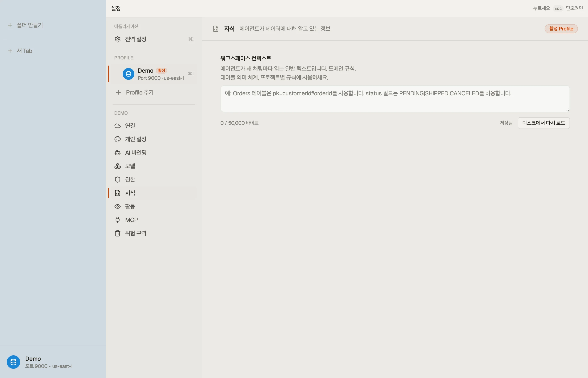Click the bottom-left Demo database avatar

(13, 362)
